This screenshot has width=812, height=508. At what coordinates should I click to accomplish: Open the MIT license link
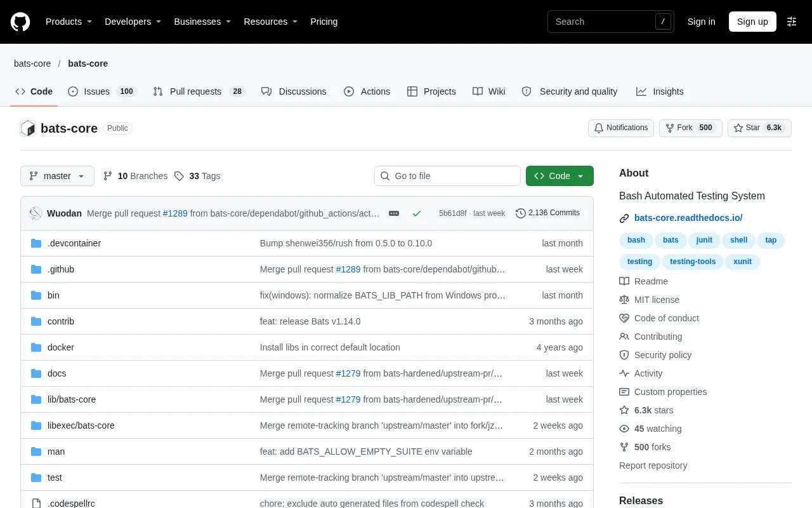(x=650, y=300)
